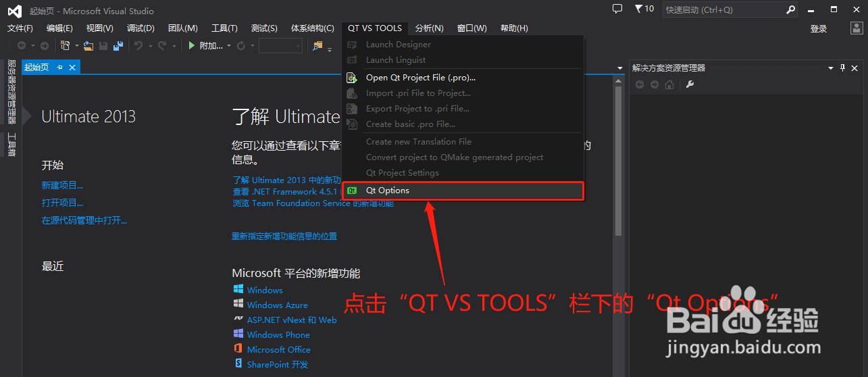The image size is (868, 377).
Task: Open the 窗口(W) menu
Action: pyautogui.click(x=471, y=28)
